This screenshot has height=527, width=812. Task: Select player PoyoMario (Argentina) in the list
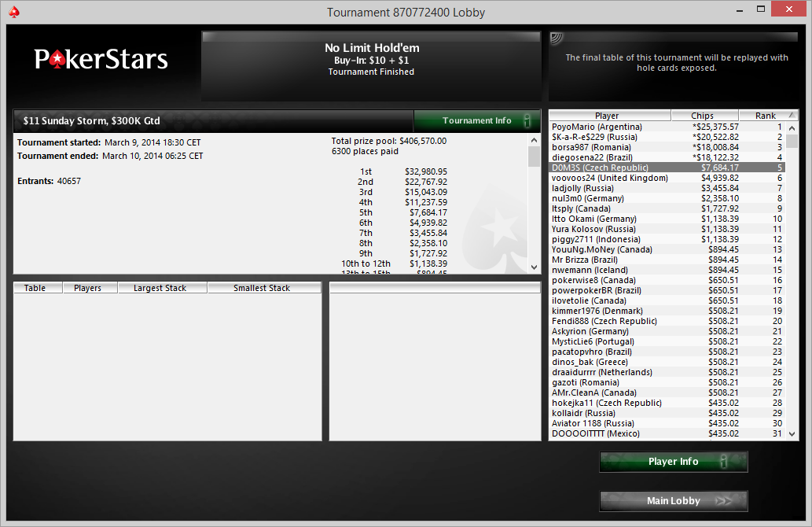point(667,127)
